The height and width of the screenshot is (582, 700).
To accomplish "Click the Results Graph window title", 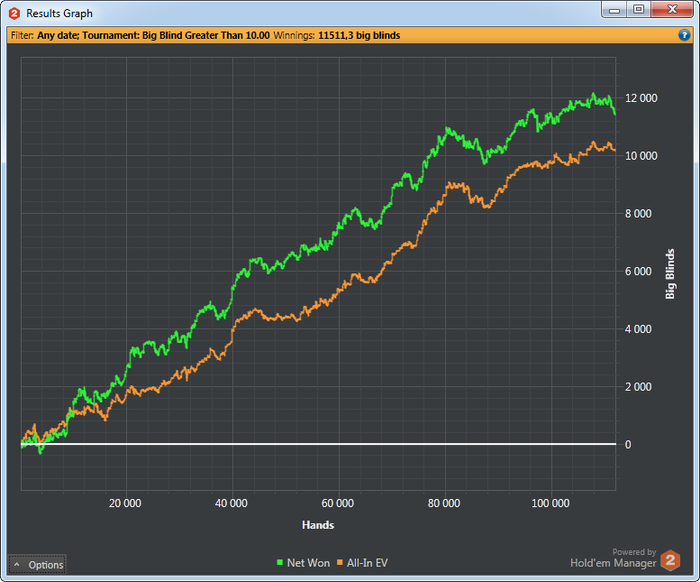I will [x=59, y=13].
